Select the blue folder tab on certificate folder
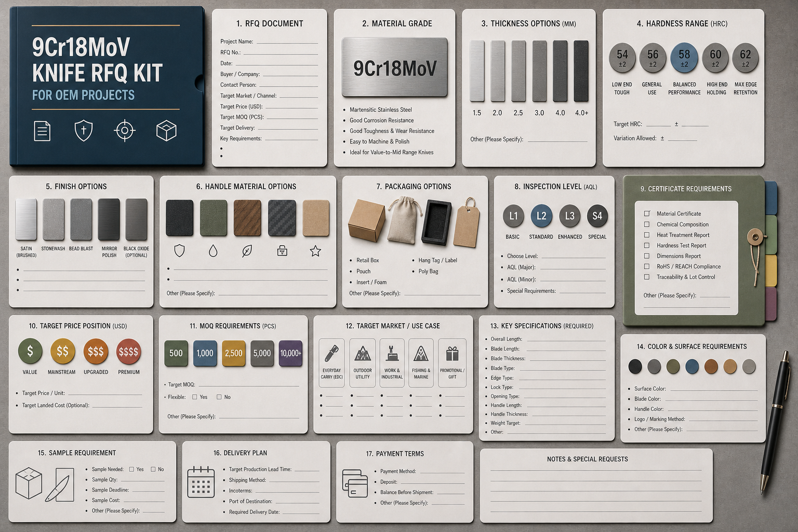 (771, 198)
